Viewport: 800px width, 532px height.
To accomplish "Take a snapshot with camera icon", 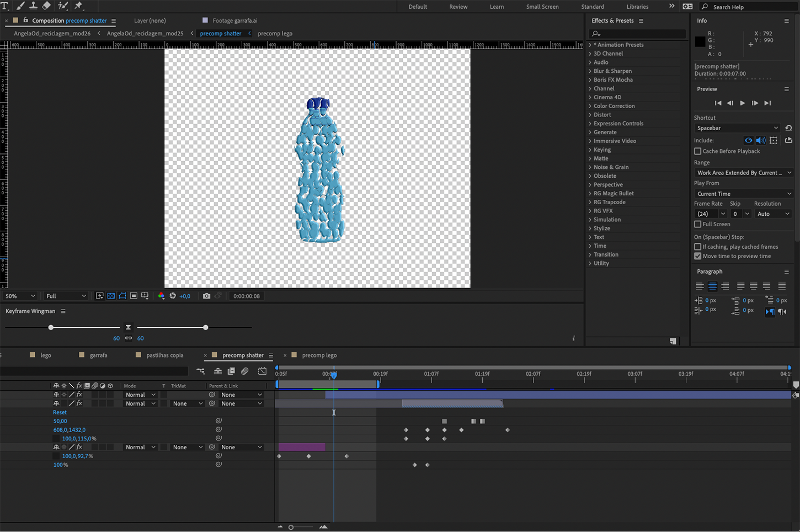I will click(x=206, y=296).
